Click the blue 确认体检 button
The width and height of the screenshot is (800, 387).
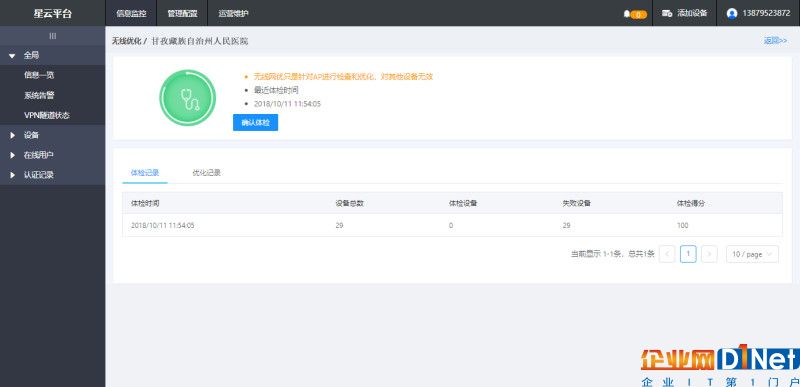coord(256,123)
